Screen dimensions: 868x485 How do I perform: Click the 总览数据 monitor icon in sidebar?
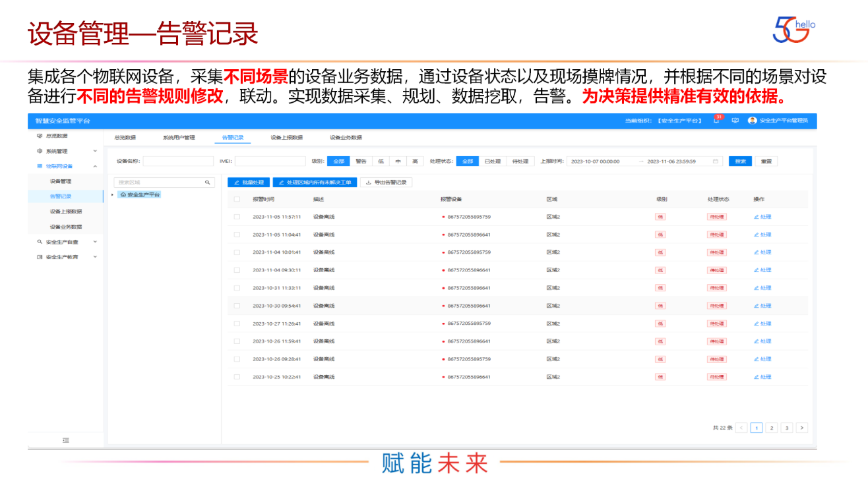(40, 136)
